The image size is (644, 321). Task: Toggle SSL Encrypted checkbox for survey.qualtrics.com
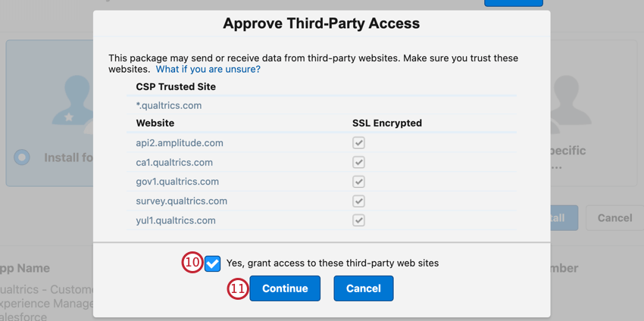coord(359,201)
